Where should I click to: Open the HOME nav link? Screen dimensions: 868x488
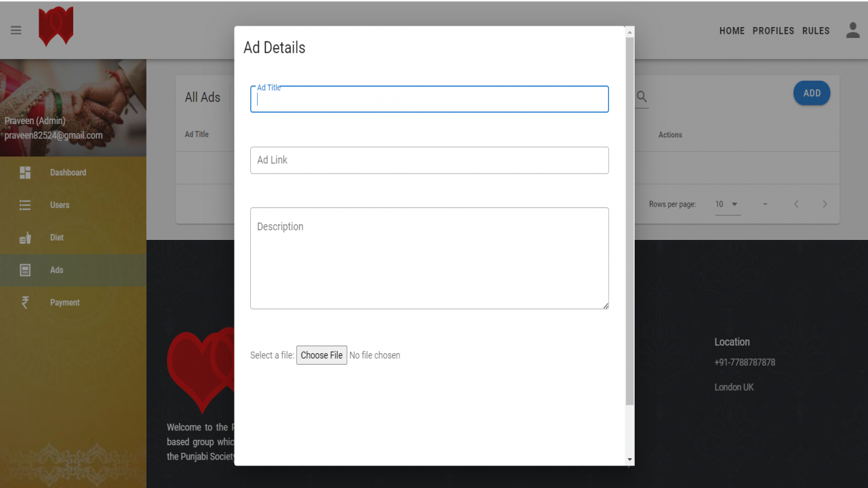732,30
